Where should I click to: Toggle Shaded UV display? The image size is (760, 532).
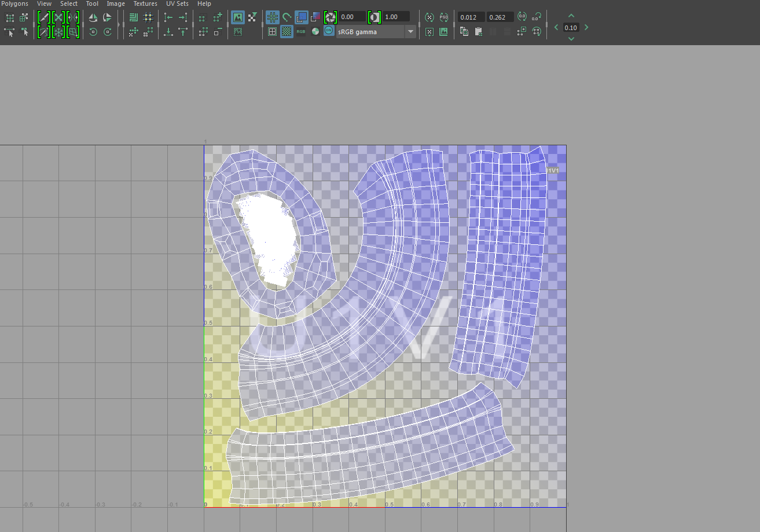(x=302, y=17)
